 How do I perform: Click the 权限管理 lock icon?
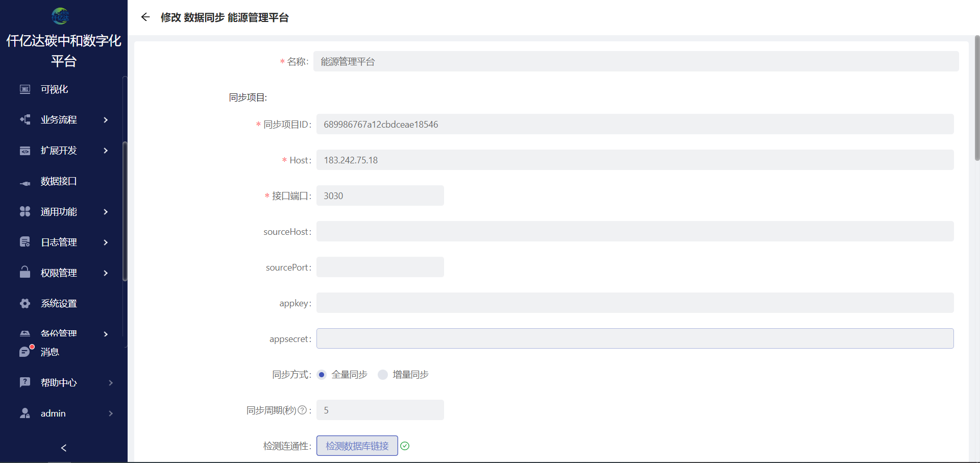click(25, 272)
